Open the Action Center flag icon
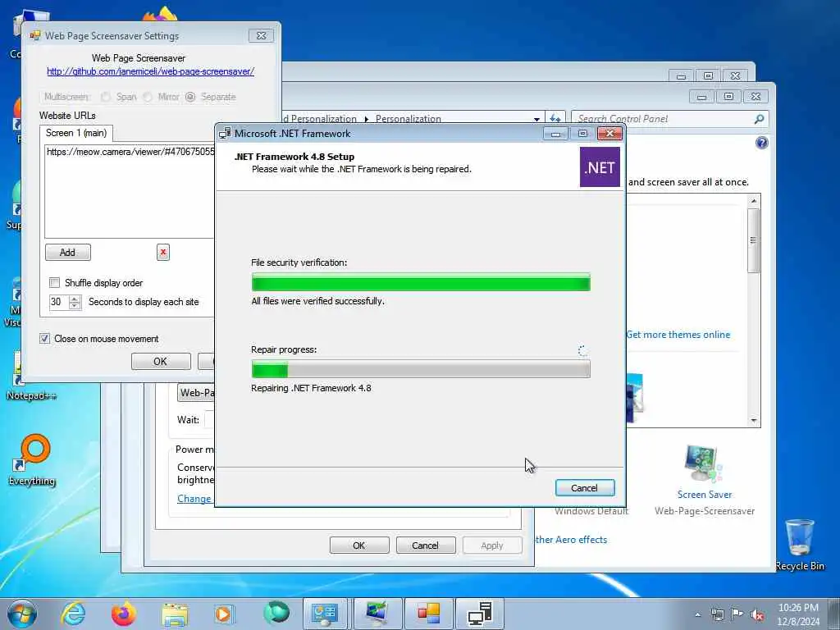The height and width of the screenshot is (630, 840). click(x=737, y=614)
